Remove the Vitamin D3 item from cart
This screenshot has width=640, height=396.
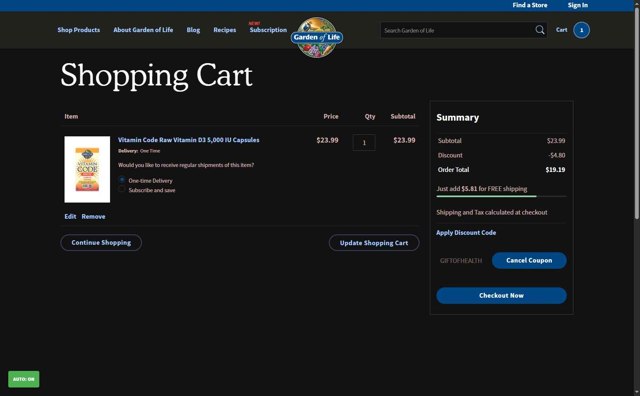pos(93,216)
